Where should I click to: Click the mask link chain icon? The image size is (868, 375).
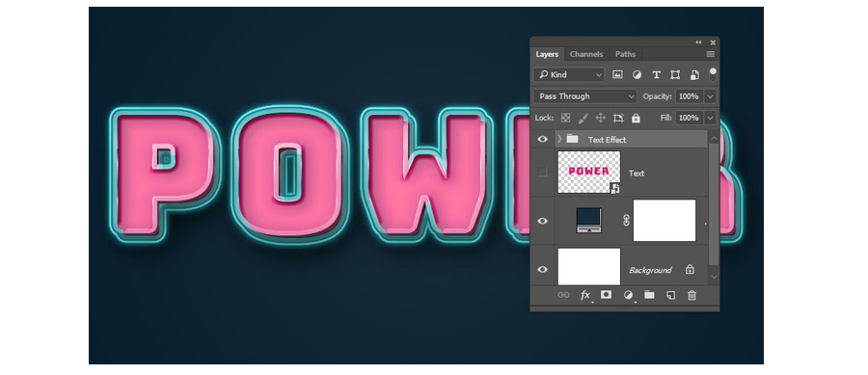[627, 220]
